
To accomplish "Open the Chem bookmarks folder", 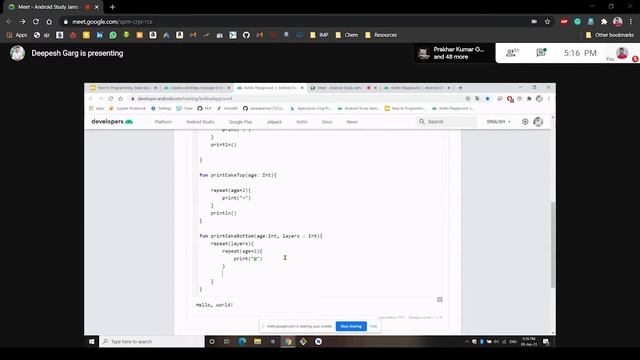I will pos(347,35).
